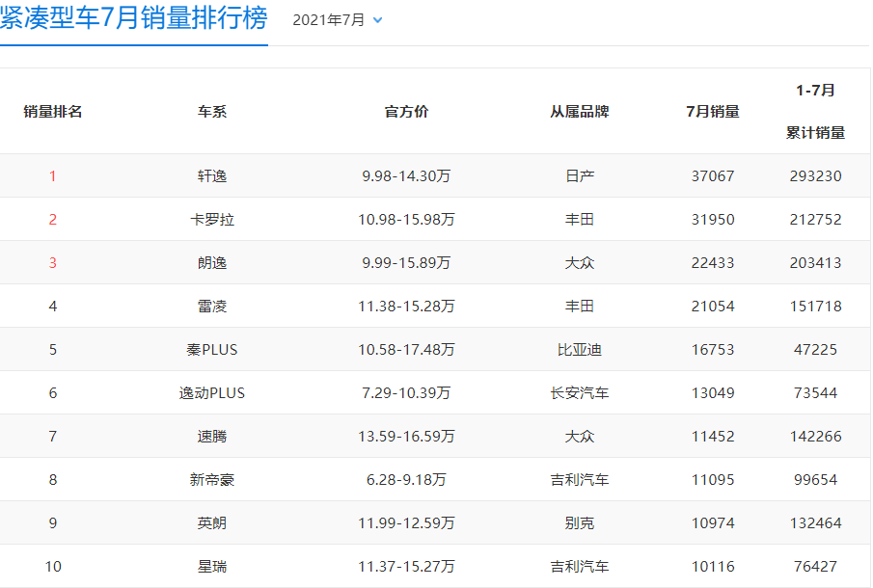Viewport: 873px width, 588px height.
Task: Select the car series 新帝豪
Action: click(x=212, y=479)
